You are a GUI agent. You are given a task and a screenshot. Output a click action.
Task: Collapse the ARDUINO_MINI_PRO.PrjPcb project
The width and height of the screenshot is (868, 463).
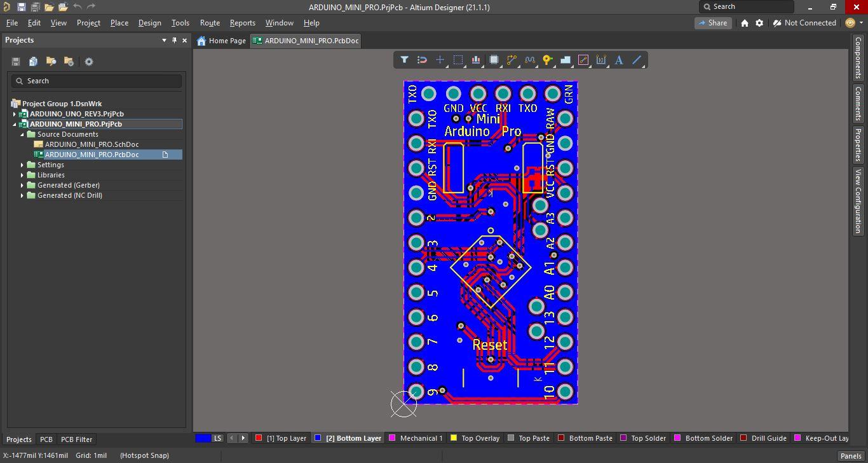pos(15,124)
